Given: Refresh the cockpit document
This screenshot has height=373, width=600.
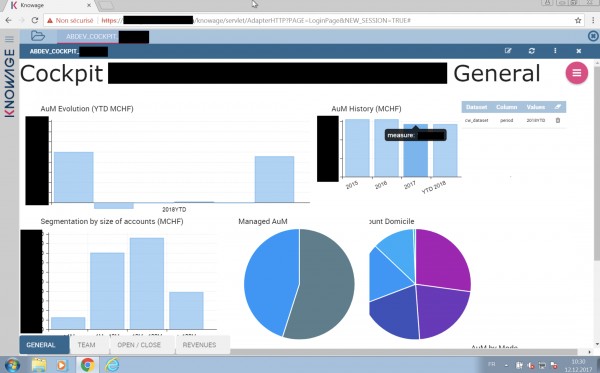Looking at the screenshot, I should tap(532, 51).
